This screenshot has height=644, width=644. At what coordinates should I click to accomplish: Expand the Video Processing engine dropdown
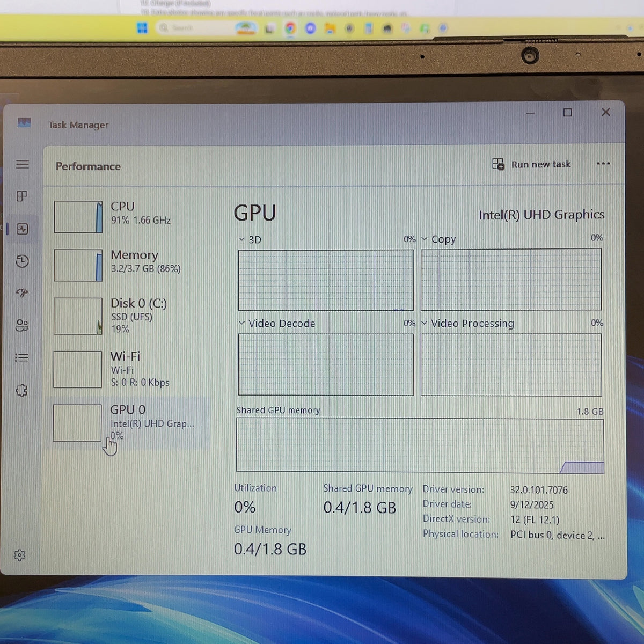point(425,323)
